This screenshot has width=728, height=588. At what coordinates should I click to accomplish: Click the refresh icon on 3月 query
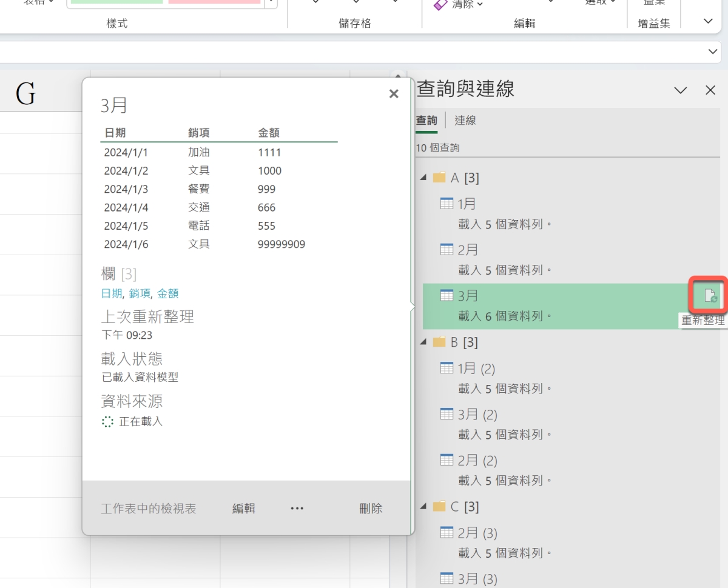[x=707, y=296]
